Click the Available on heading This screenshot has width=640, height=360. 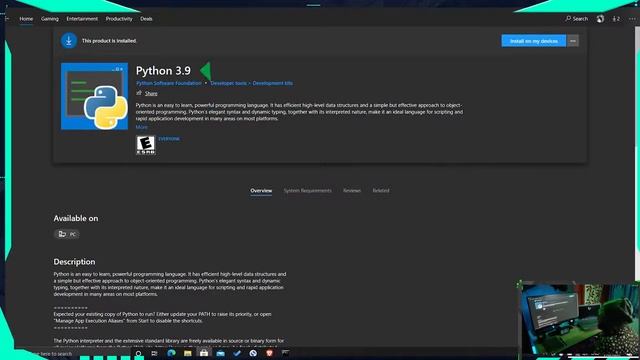(76, 218)
